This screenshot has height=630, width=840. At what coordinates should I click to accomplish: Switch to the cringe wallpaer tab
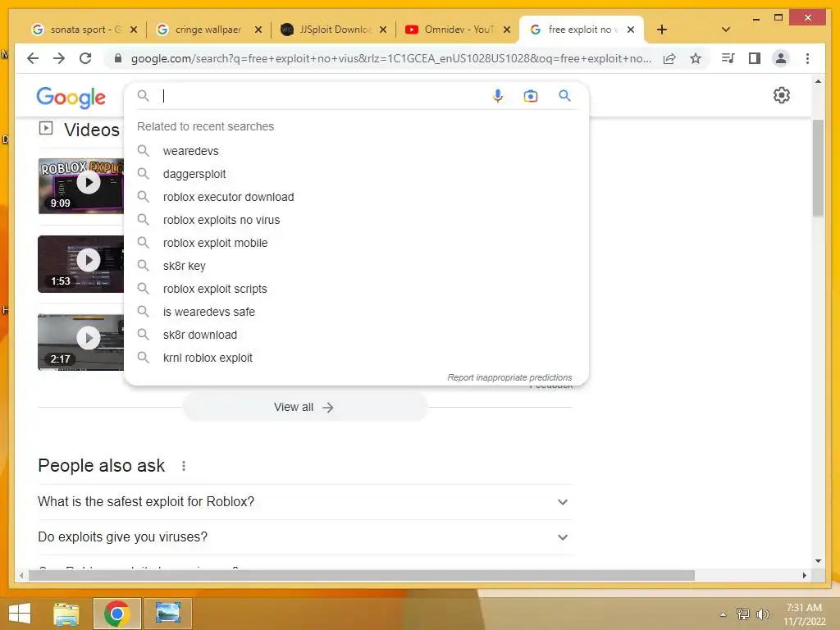tap(208, 30)
